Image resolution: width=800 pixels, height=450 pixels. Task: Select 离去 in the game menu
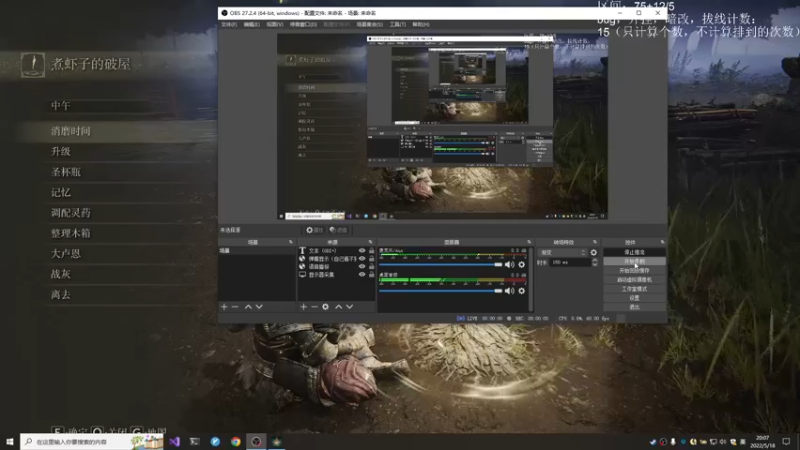61,294
